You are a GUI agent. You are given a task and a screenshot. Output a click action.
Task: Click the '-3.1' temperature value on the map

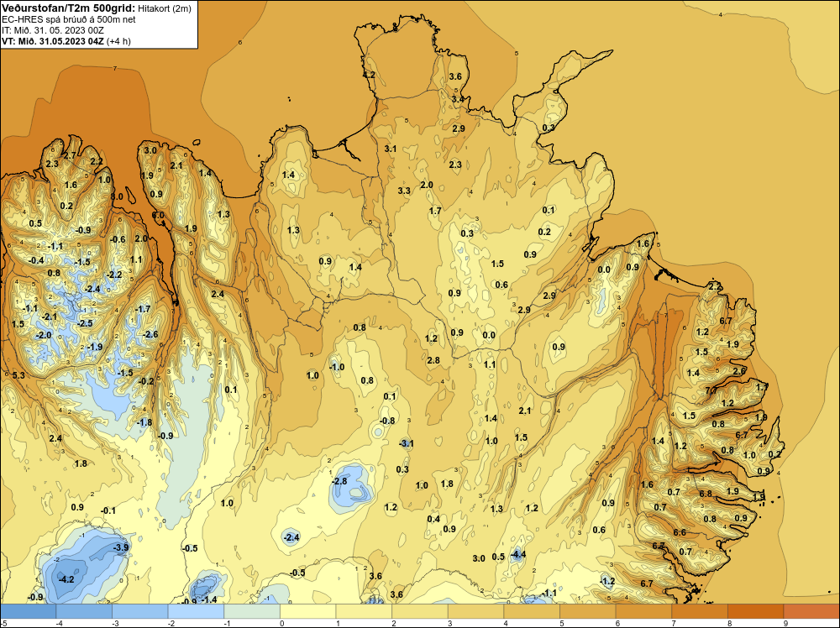pos(407,443)
